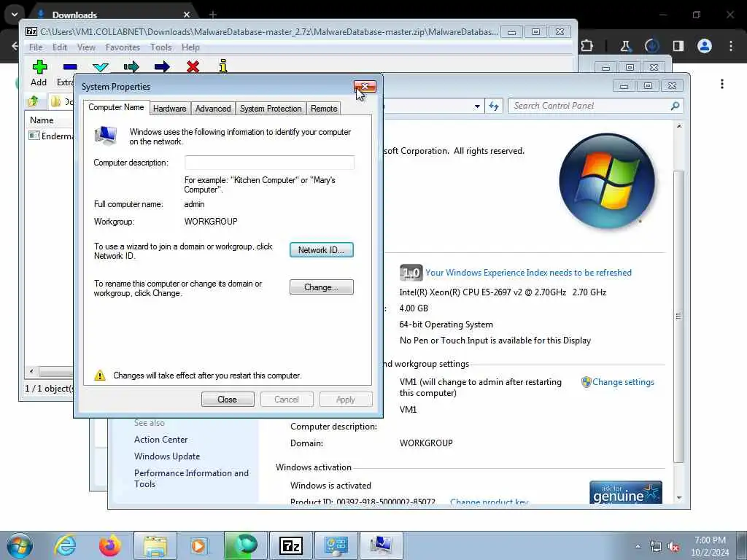
Task: Click the web page three-dot menu
Action: click(722, 85)
